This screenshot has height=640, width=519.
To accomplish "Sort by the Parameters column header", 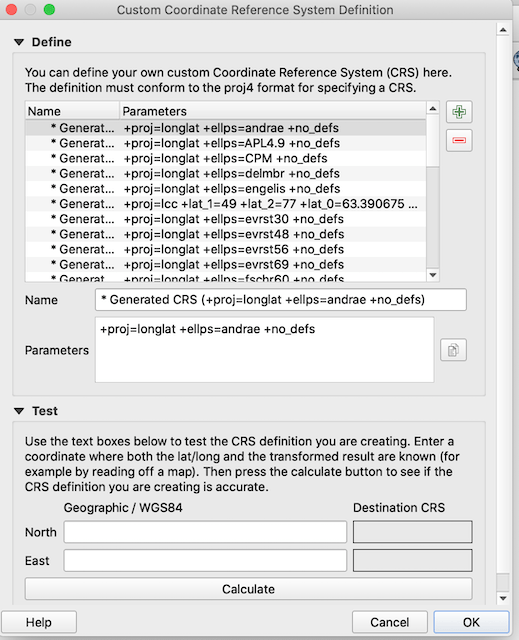I will click(273, 111).
